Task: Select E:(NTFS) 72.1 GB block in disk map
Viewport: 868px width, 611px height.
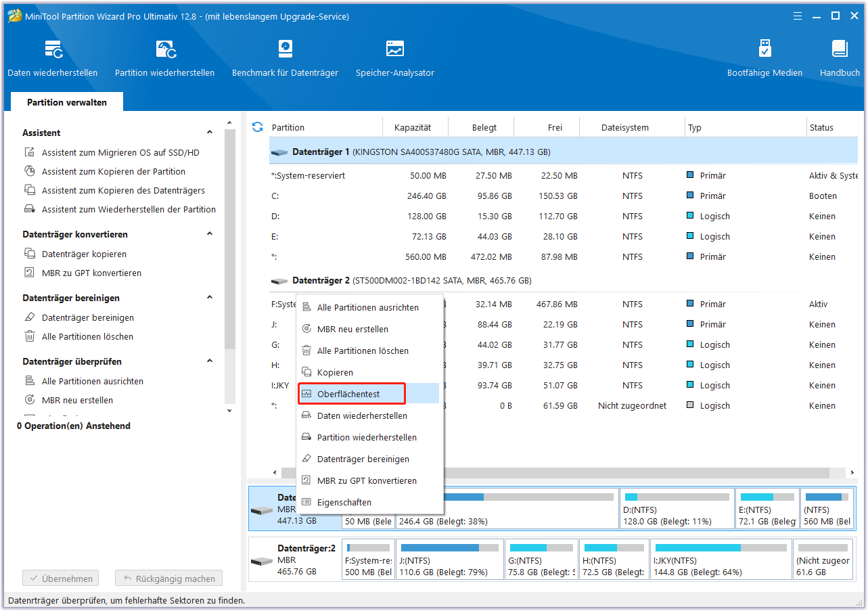Action: tap(767, 509)
